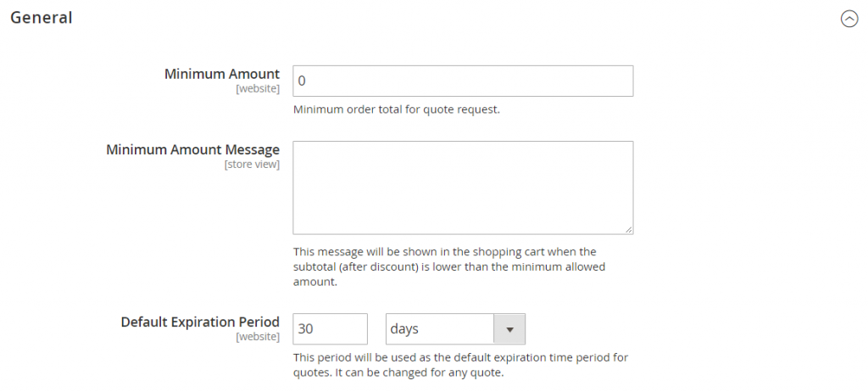Select the value 30 in the expiration field
The image size is (868, 392).
point(305,329)
